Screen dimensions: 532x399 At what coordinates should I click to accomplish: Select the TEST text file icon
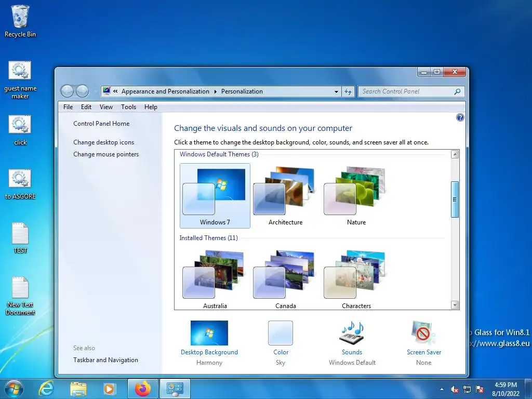tap(20, 238)
